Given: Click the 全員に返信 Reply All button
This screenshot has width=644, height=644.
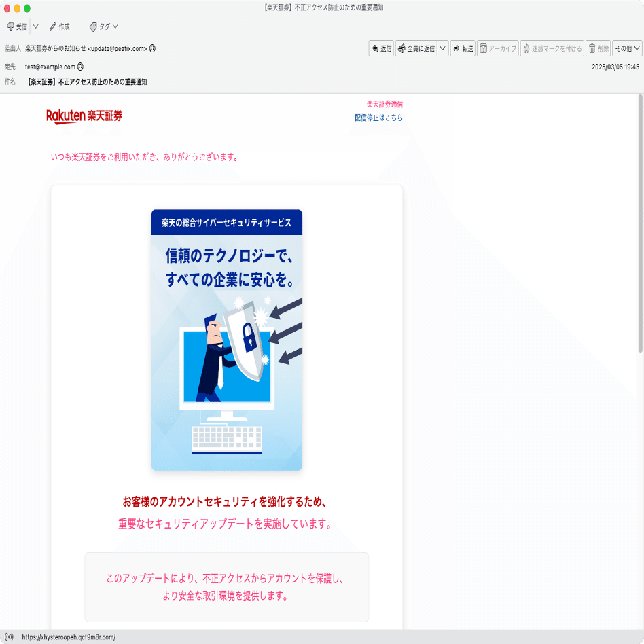Looking at the screenshot, I should tap(416, 48).
